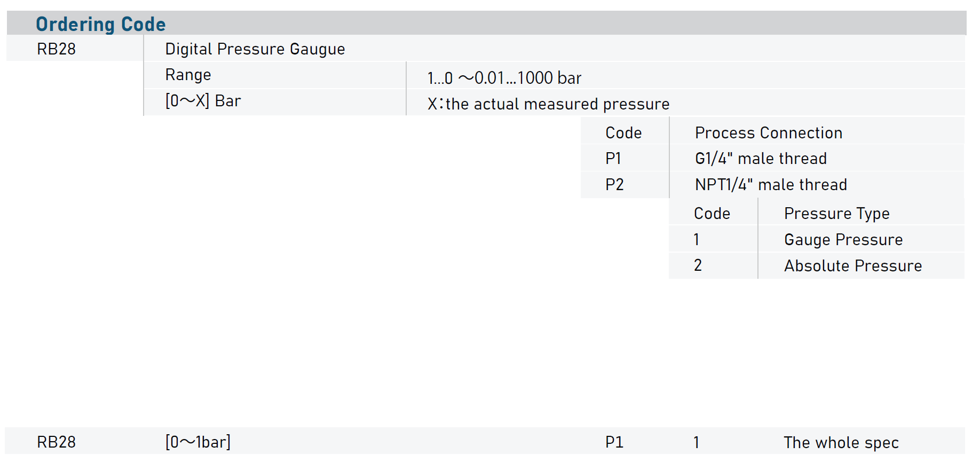Click the Code header beside Pressure Type
980x462 pixels.
(x=712, y=214)
